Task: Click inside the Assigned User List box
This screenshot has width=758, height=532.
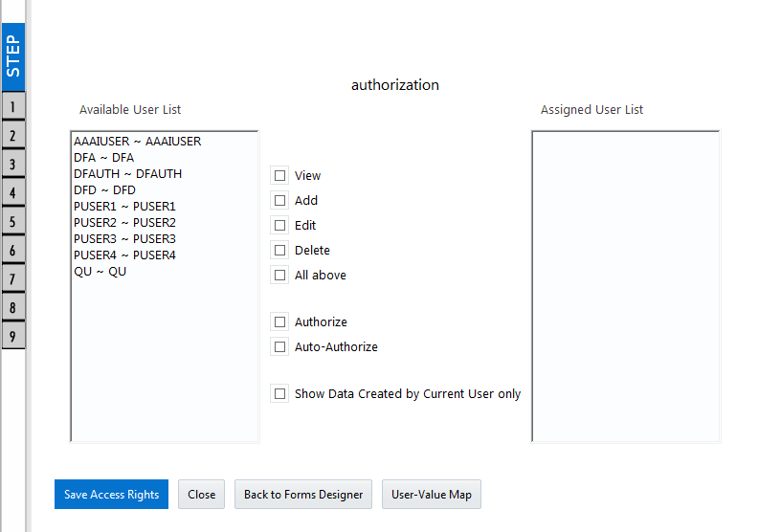Action: (625, 286)
